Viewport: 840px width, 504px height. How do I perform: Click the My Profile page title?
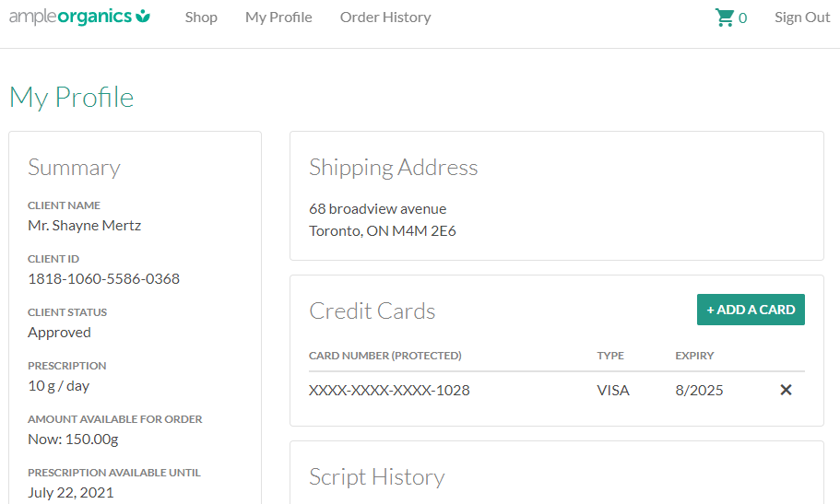click(71, 97)
